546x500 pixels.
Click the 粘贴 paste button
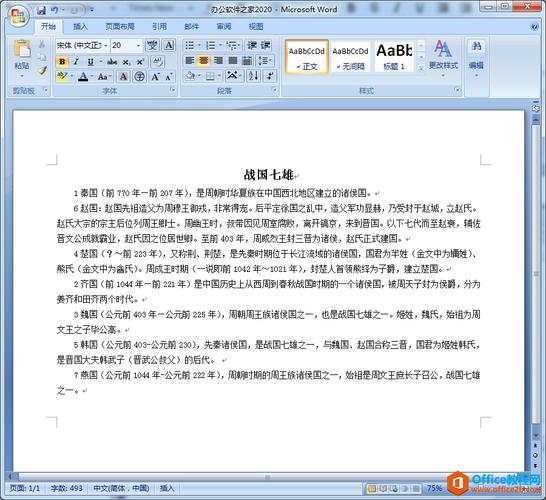click(22, 58)
